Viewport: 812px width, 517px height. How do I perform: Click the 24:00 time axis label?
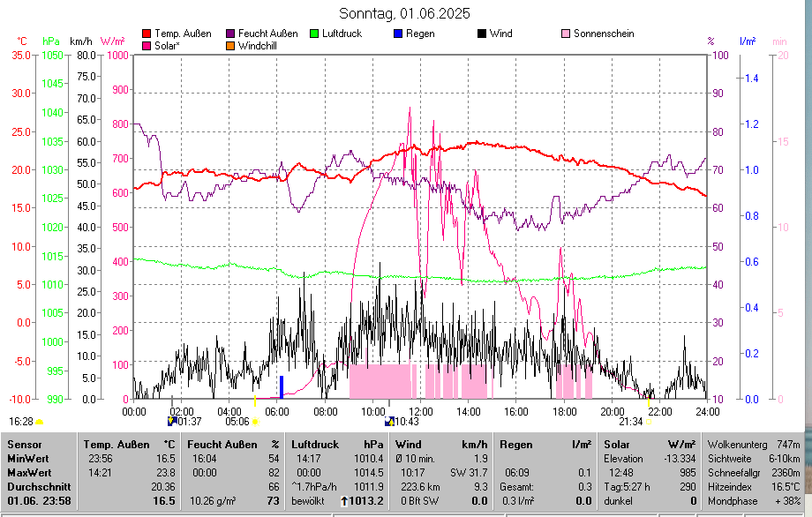coord(707,412)
